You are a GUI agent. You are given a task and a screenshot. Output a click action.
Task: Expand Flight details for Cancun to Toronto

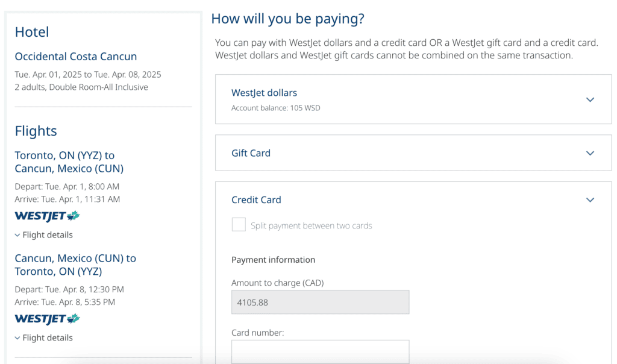point(43,338)
